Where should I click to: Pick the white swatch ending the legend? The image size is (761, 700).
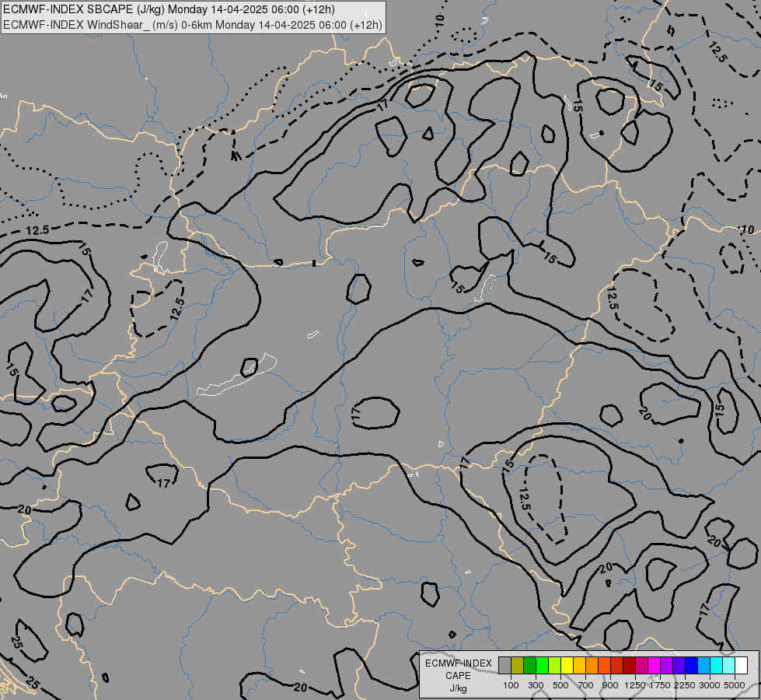point(742,666)
